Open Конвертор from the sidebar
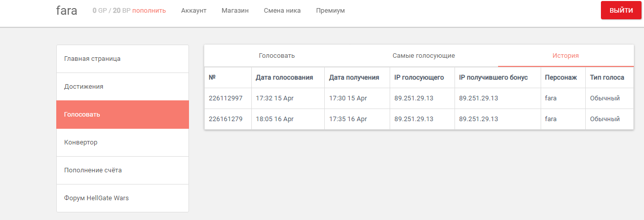Screen dimensions: 644x220 123,142
